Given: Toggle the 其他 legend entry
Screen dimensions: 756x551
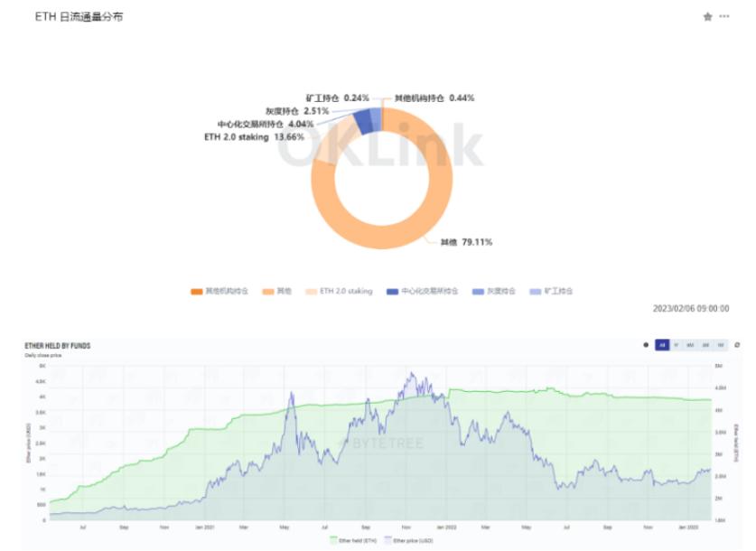Looking at the screenshot, I should 276,291.
